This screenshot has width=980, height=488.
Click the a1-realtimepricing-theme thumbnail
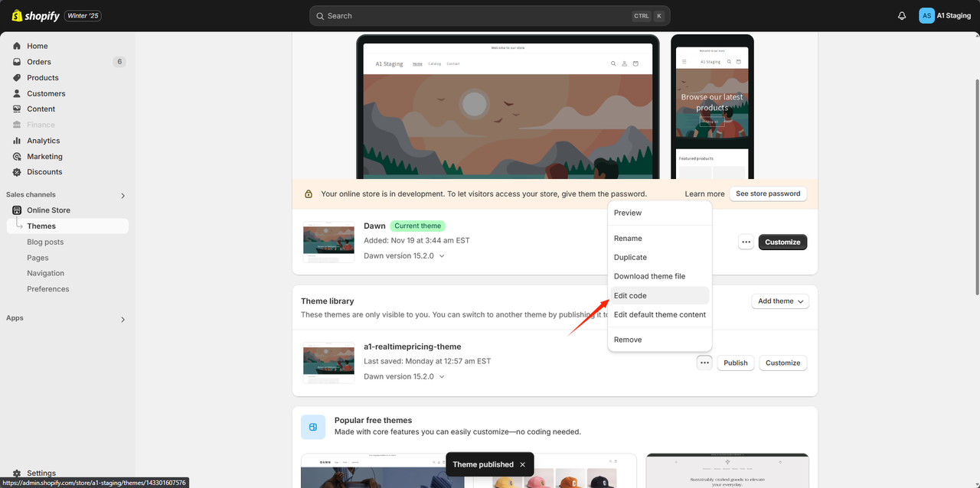click(x=328, y=363)
